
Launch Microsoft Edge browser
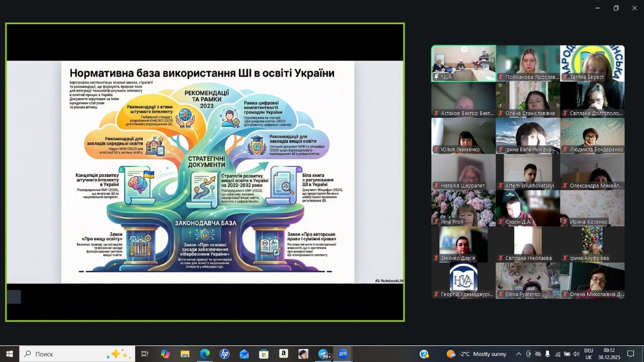point(204,354)
